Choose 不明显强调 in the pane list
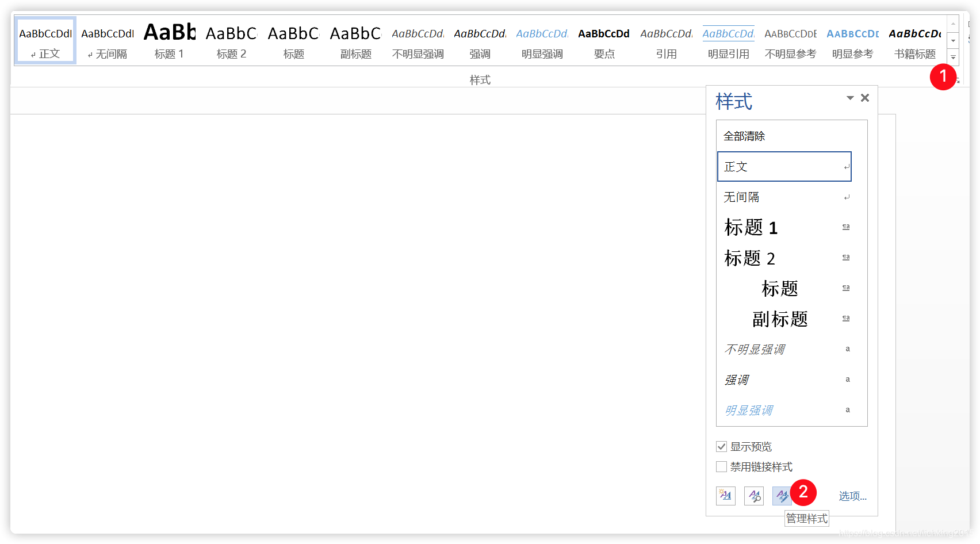 click(784, 350)
